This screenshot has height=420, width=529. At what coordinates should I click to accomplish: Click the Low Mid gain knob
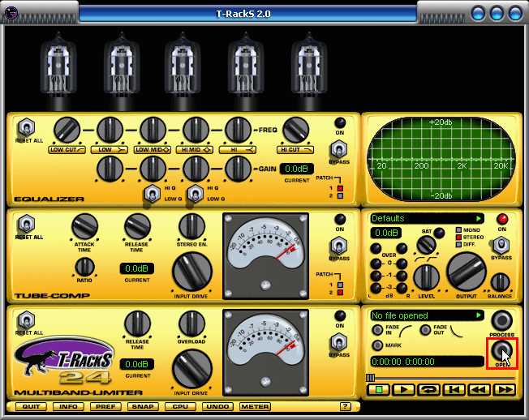153,169
